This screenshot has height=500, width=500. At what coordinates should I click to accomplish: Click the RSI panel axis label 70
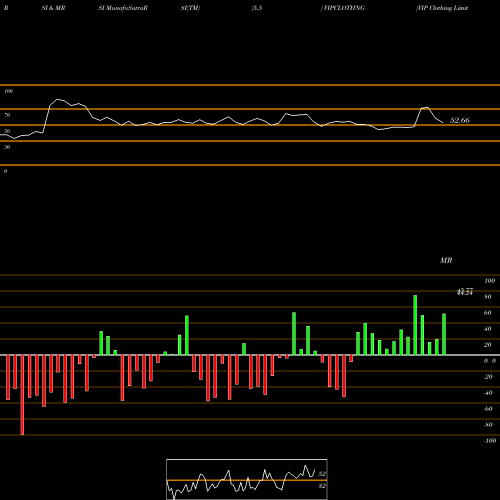(x=7, y=115)
